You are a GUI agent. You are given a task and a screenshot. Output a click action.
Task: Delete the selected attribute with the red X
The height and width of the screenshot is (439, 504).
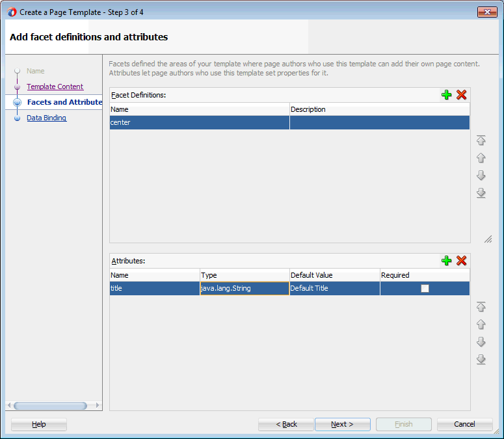[461, 261]
